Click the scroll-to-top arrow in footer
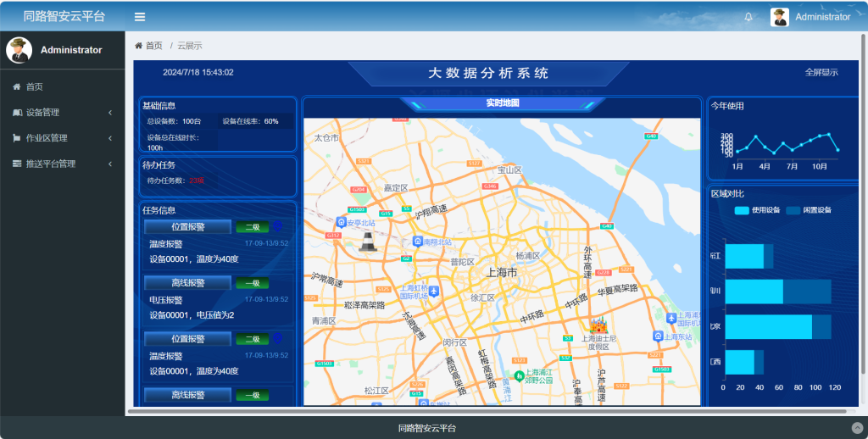Screen dimensions: 868x439 pyautogui.click(x=857, y=428)
